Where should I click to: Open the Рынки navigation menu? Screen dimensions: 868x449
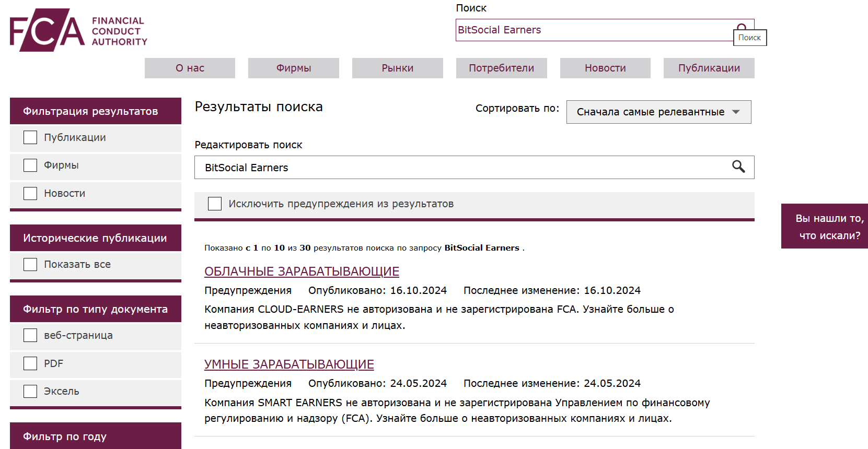pos(398,68)
